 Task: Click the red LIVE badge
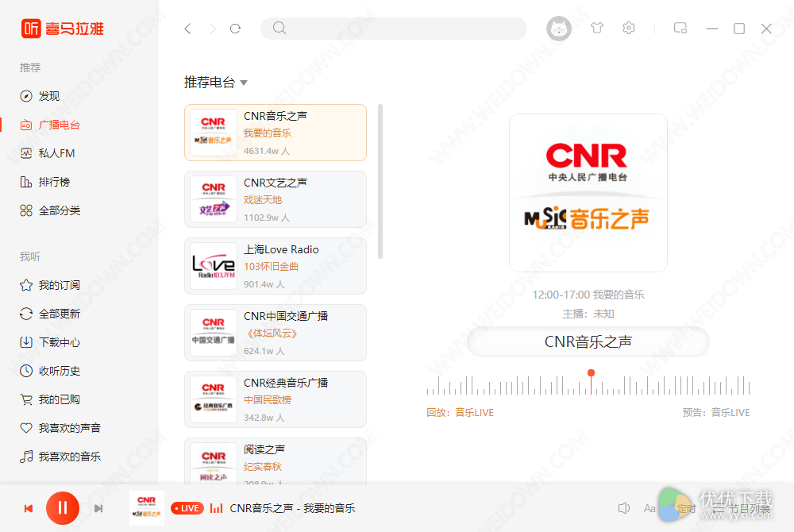point(187,508)
